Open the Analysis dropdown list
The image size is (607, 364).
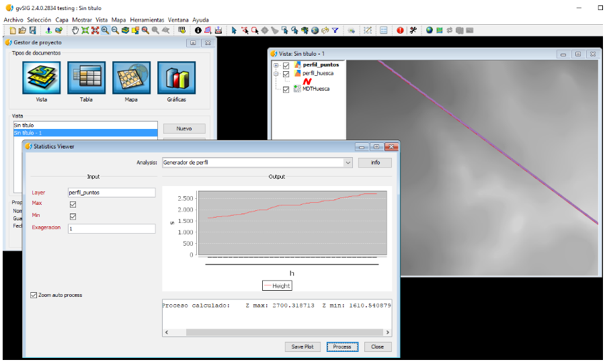(x=348, y=163)
